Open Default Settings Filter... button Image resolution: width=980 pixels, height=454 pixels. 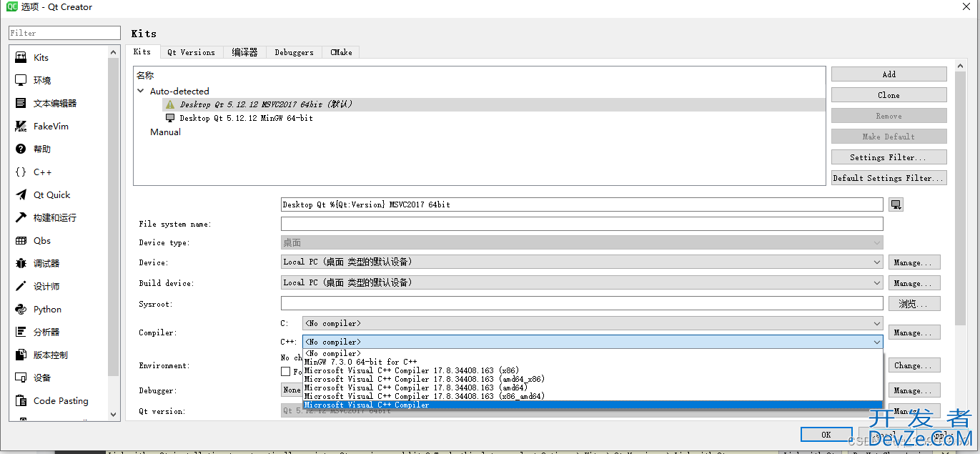889,178
